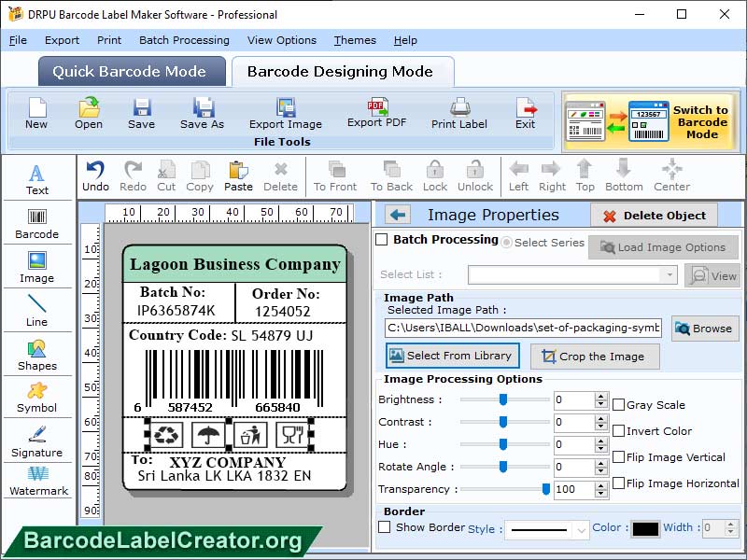Adjust the Transparency slider

(x=545, y=487)
